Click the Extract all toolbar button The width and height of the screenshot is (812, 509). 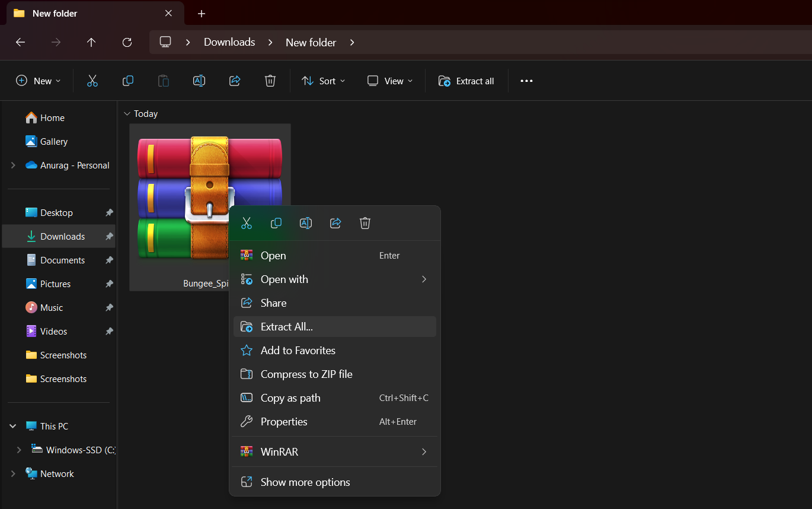click(466, 81)
